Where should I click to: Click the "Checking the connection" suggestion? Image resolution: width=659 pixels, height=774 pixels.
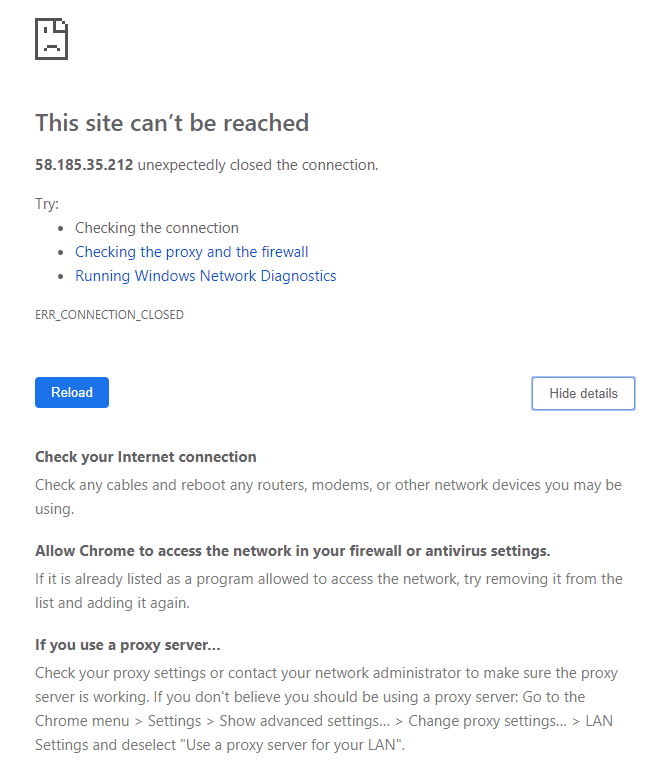click(x=156, y=228)
